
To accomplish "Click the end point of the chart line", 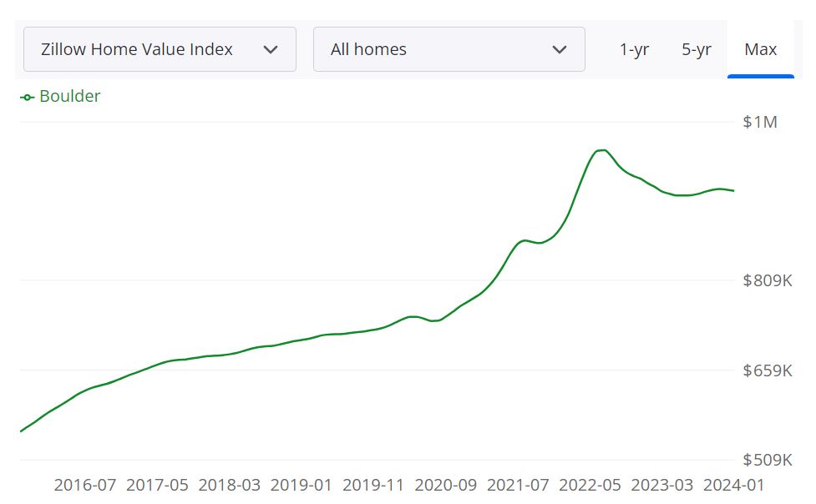I will (x=732, y=190).
